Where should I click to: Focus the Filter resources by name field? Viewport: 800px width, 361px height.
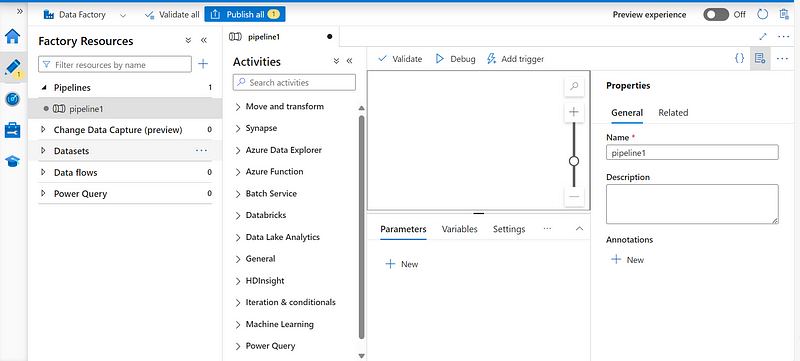[115, 65]
